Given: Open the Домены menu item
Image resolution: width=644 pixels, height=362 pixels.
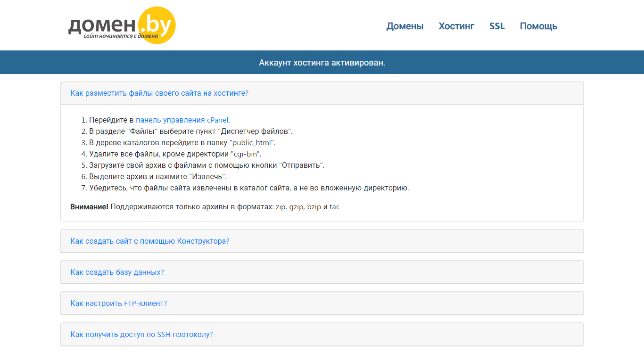Looking at the screenshot, I should (x=405, y=26).
